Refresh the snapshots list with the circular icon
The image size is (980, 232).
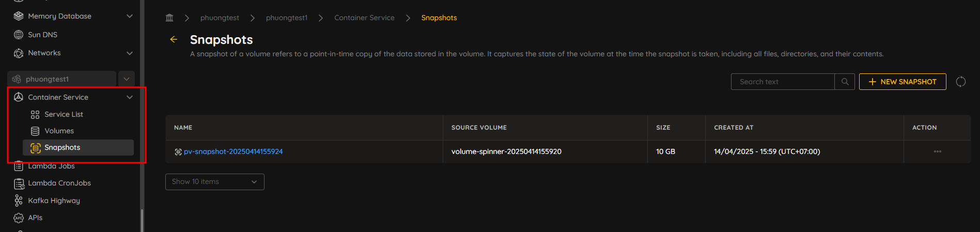click(x=960, y=82)
